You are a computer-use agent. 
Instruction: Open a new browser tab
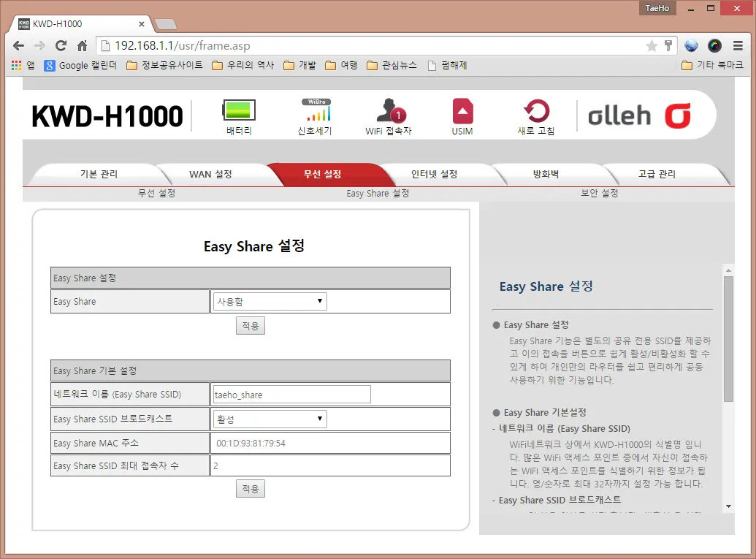166,23
